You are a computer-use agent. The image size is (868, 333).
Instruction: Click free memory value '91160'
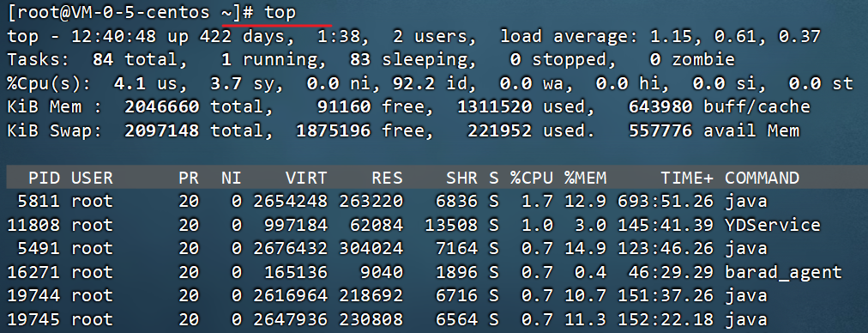point(343,107)
